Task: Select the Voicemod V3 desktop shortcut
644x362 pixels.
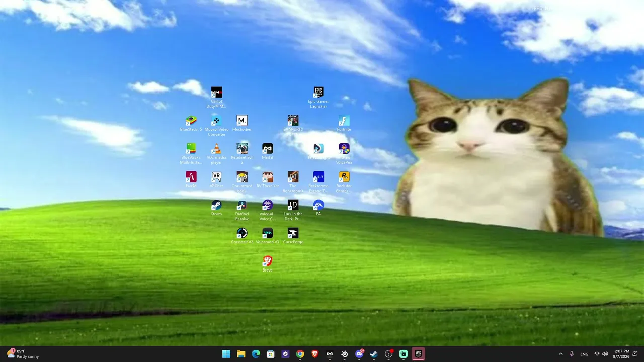Action: point(267,236)
